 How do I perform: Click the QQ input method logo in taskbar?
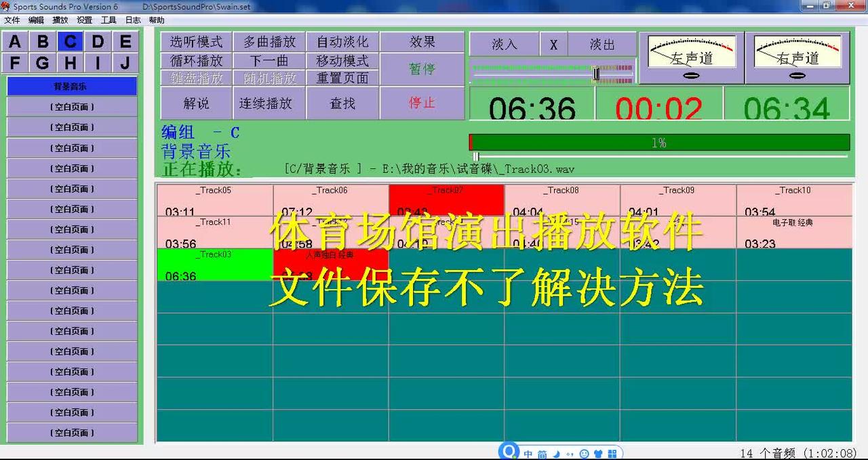point(509,451)
